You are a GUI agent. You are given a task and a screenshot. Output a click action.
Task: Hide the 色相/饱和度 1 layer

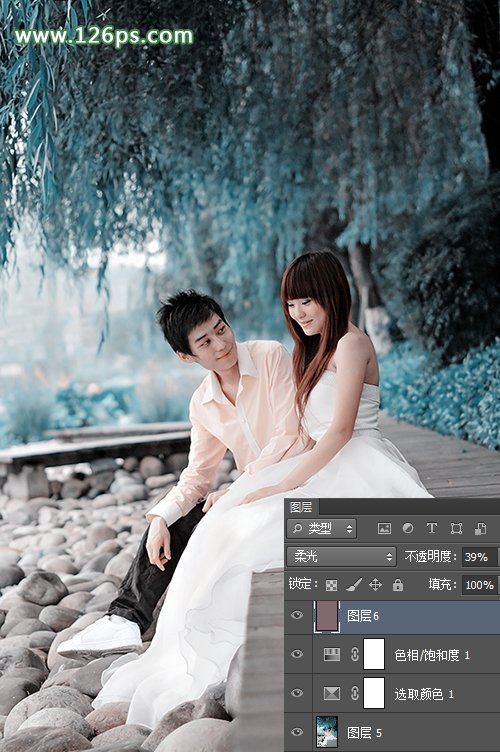297,654
